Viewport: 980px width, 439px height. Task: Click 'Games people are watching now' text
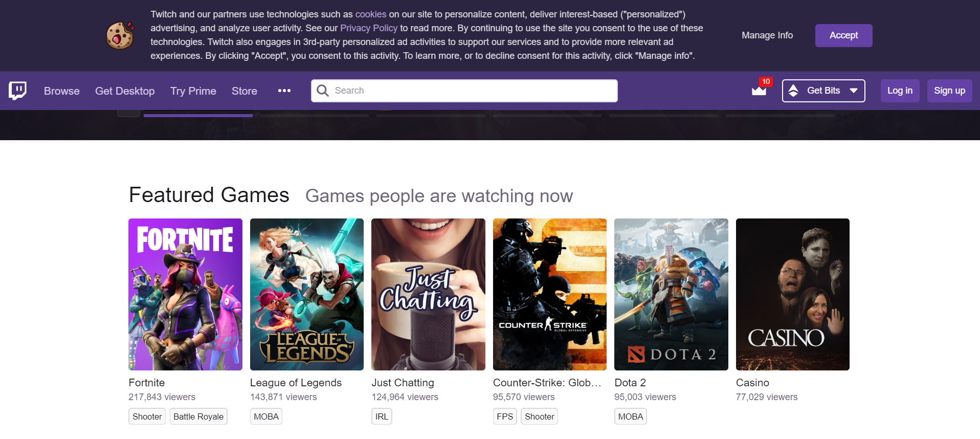[x=439, y=196]
